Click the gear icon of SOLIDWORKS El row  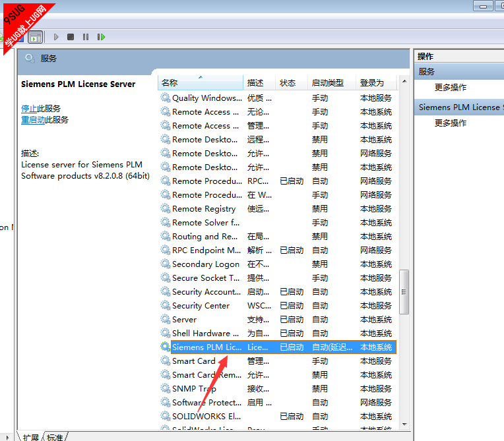[165, 416]
